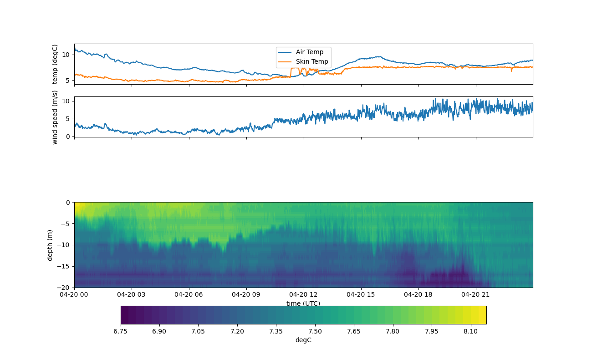Click the orange Skin Temp legend line
The image size is (592, 364).
pos(285,62)
